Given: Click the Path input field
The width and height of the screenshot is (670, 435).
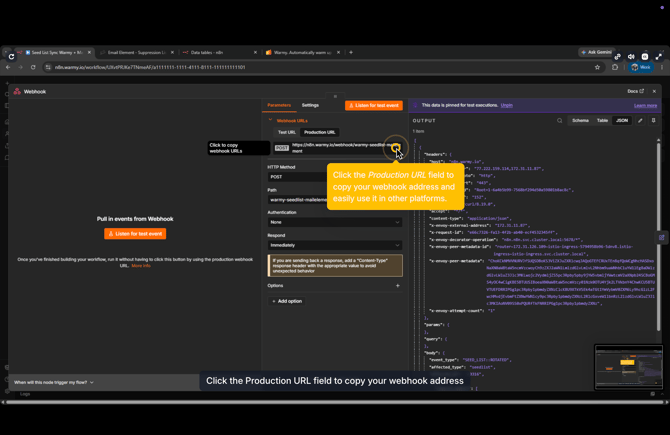Looking at the screenshot, I should point(335,200).
